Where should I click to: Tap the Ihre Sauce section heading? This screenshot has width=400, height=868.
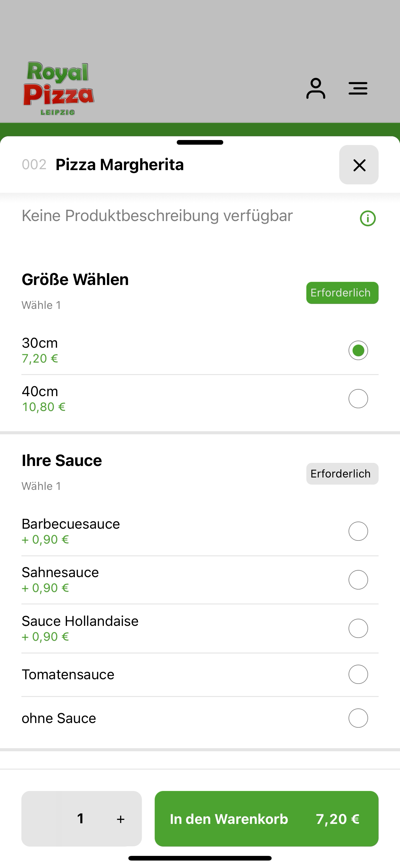coord(62,460)
